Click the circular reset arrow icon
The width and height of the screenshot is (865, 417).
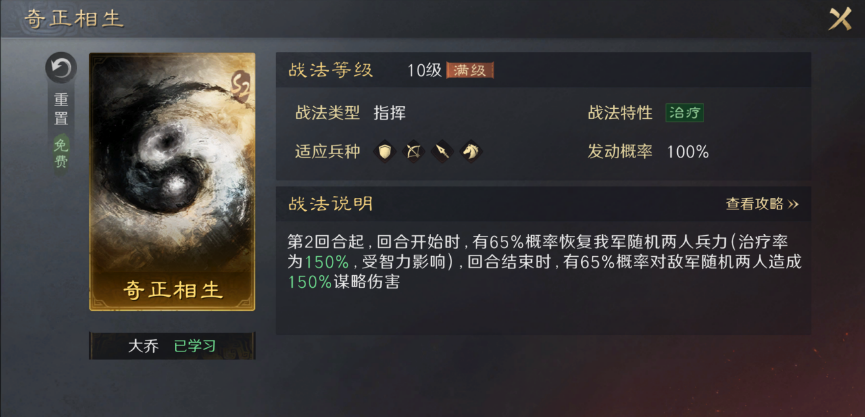[x=61, y=68]
